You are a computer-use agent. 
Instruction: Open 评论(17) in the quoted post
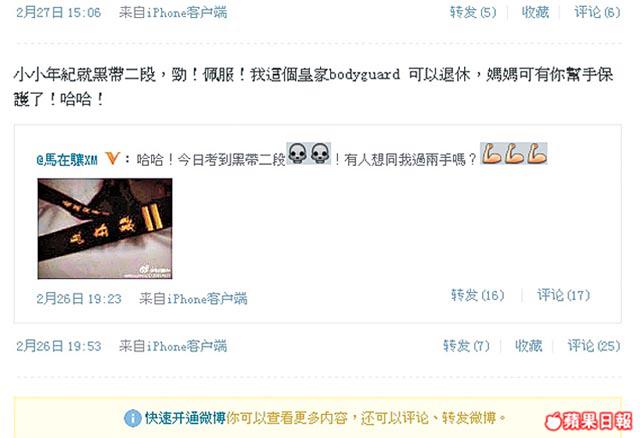coord(563,295)
